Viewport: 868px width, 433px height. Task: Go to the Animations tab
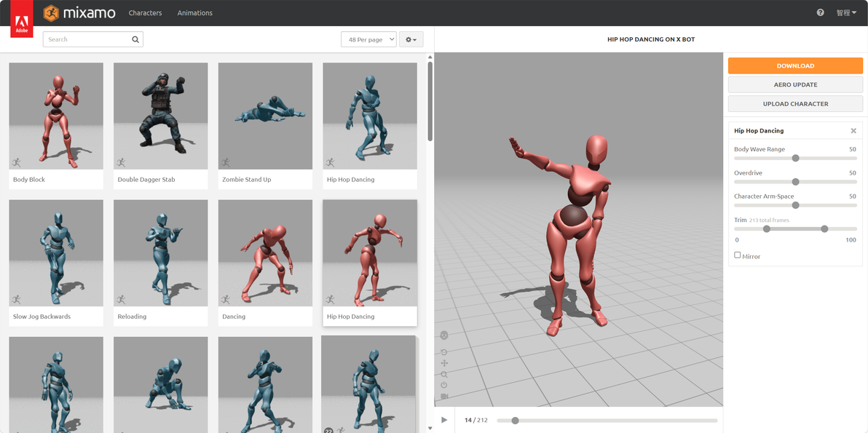pyautogui.click(x=195, y=12)
